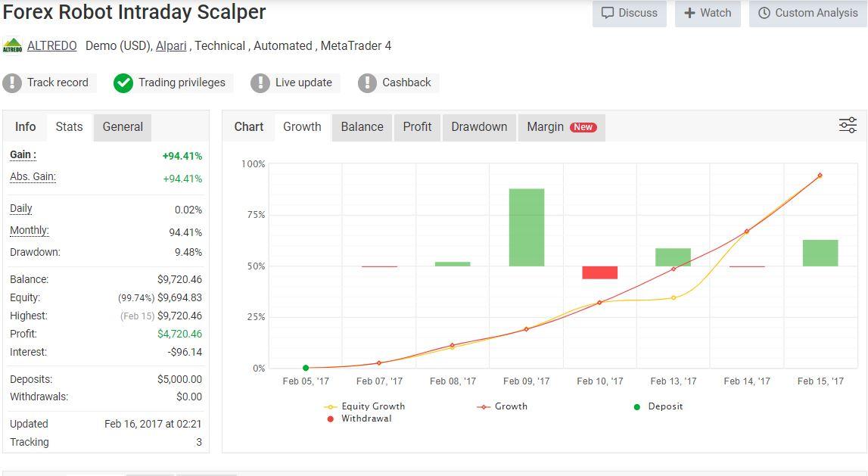868x476 pixels.
Task: Open chart settings sliders icon
Action: [x=848, y=126]
